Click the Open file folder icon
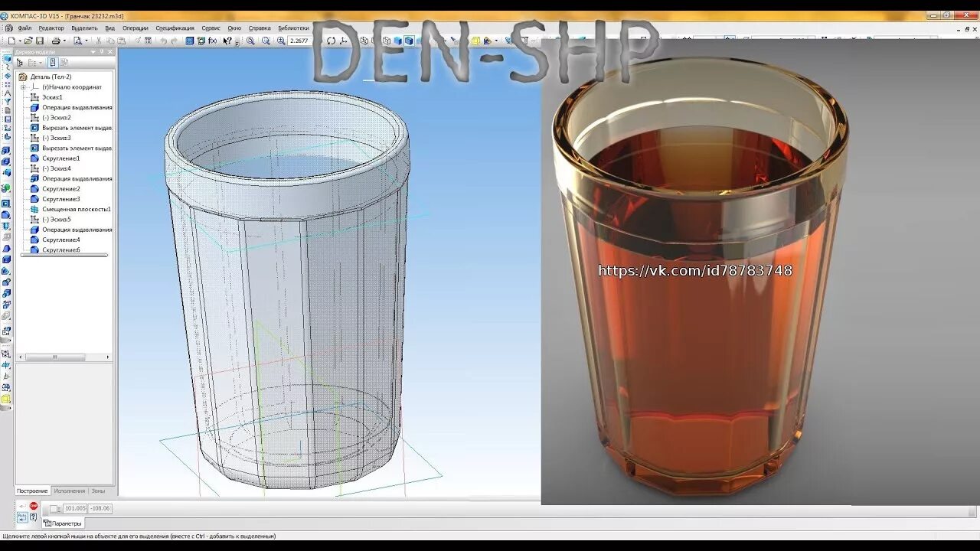Viewport: 980px width, 551px height. (28, 41)
